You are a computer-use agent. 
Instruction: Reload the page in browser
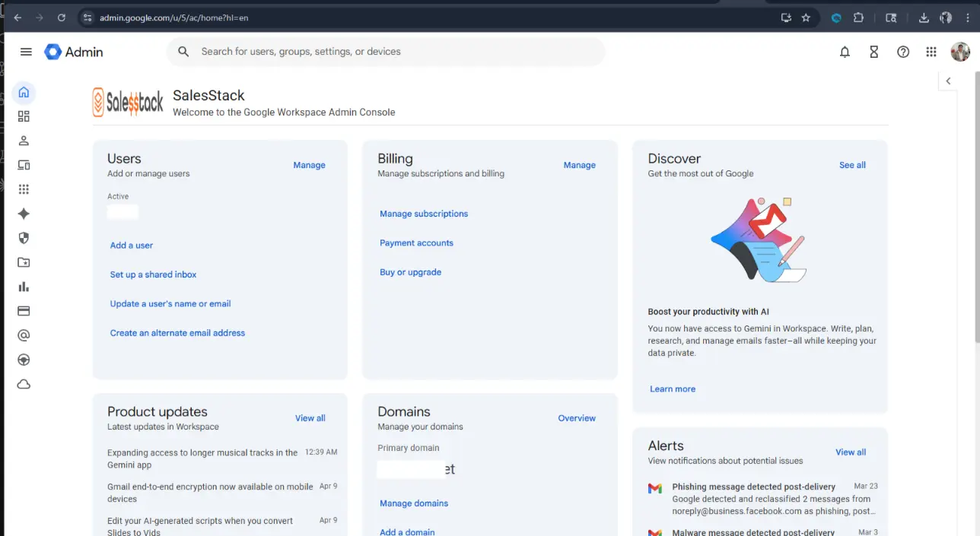coord(61,17)
